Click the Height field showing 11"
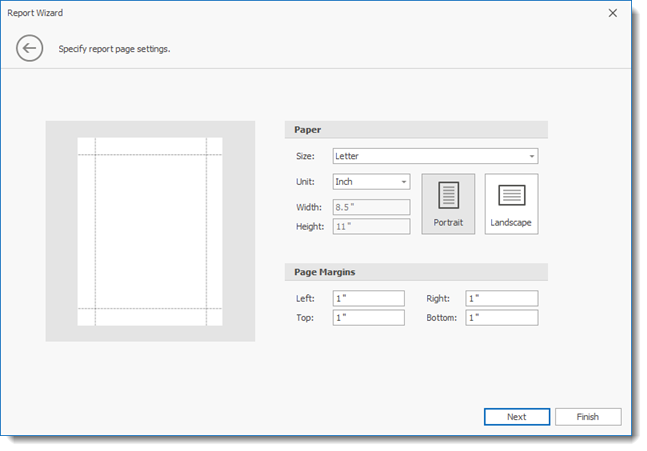The height and width of the screenshot is (451, 647). (371, 226)
